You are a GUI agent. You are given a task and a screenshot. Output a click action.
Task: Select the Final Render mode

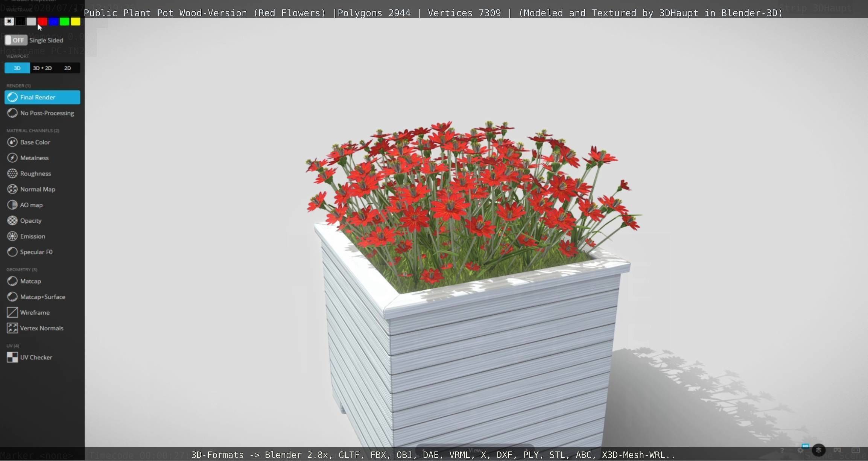point(42,97)
